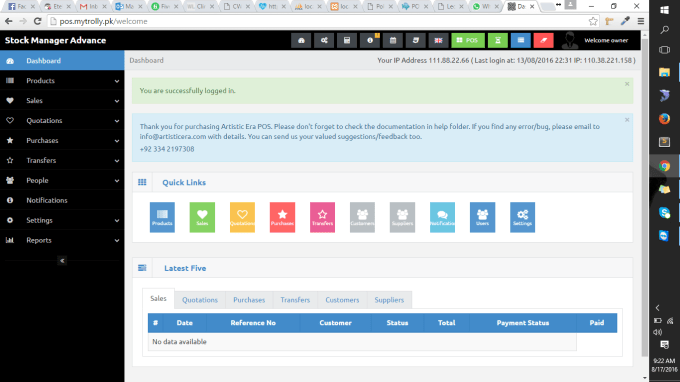Close the blue thank you message
The height and width of the screenshot is (382, 680).
(x=627, y=120)
